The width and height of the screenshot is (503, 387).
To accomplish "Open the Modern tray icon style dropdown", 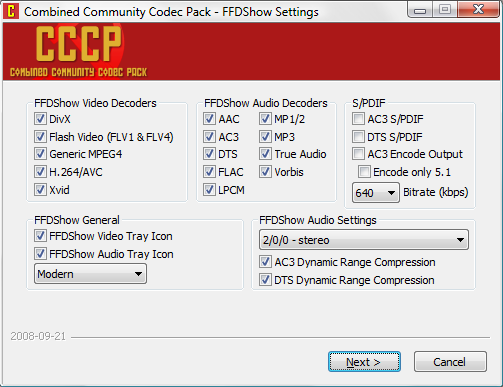I will (90, 274).
